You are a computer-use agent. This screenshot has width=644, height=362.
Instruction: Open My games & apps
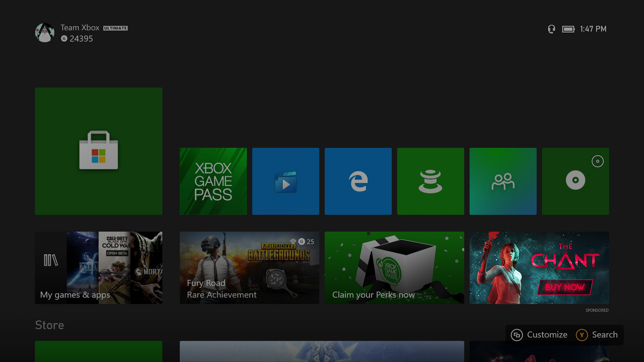(98, 267)
